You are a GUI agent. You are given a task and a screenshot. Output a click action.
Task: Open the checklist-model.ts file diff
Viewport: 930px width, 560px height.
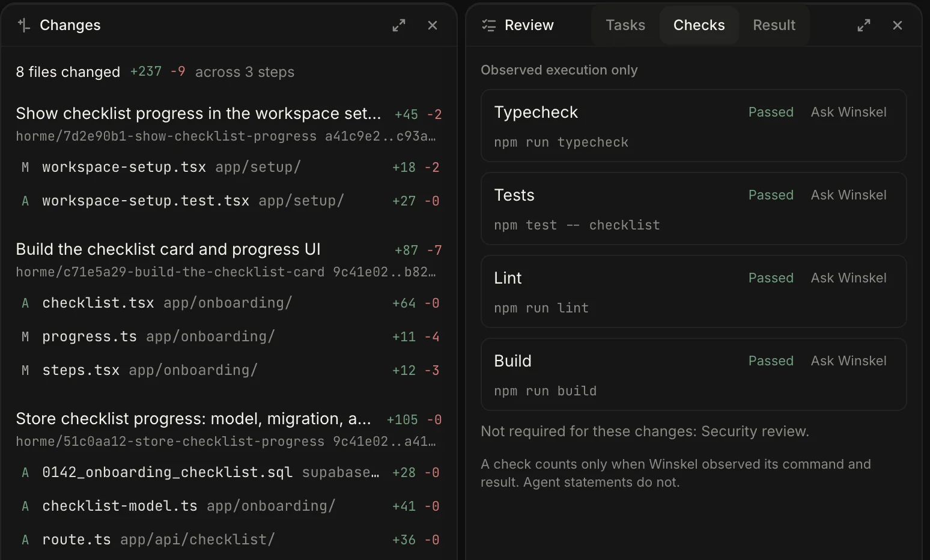pos(230,506)
